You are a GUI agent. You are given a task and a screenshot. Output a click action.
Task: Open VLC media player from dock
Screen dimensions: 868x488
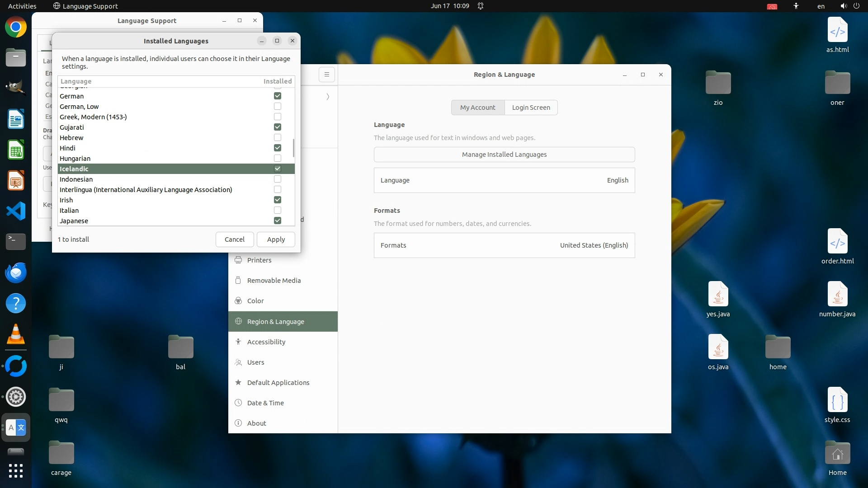(x=16, y=334)
